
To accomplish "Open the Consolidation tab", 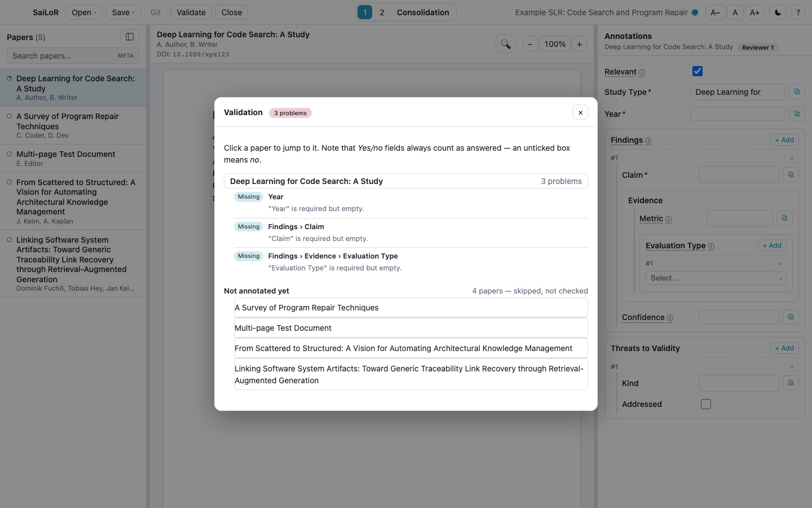I will click(x=423, y=12).
